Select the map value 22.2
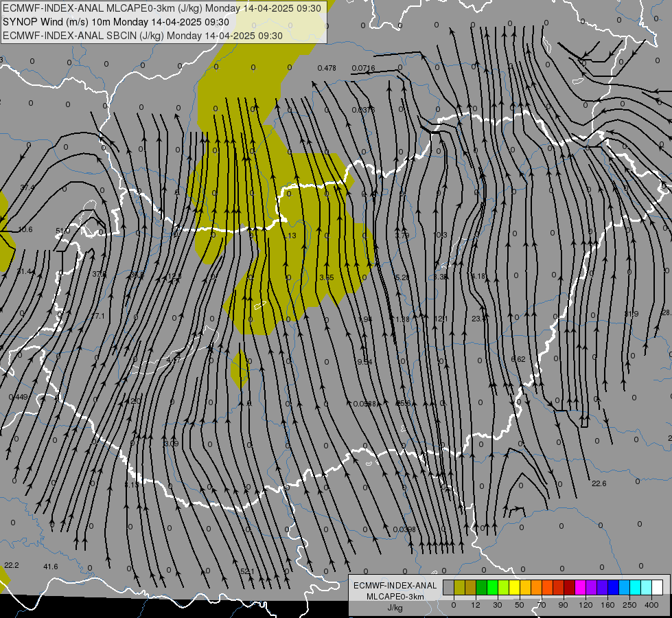The image size is (672, 618). (x=12, y=565)
